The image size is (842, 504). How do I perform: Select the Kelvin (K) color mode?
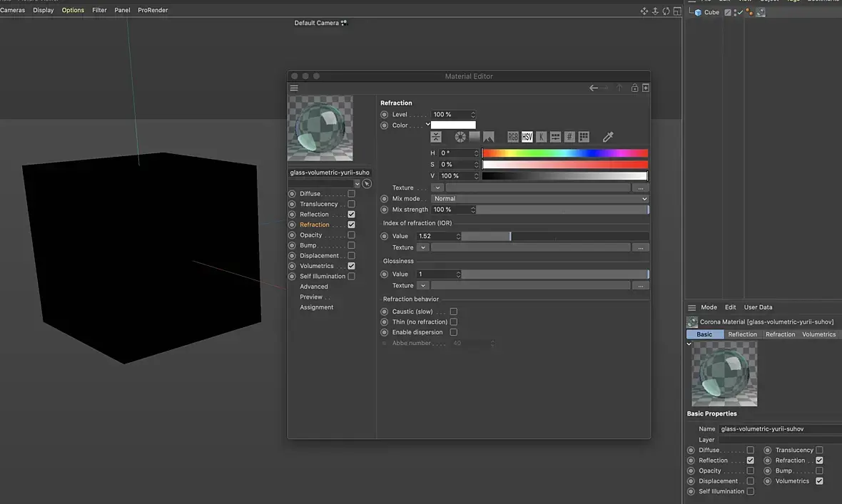pos(541,137)
